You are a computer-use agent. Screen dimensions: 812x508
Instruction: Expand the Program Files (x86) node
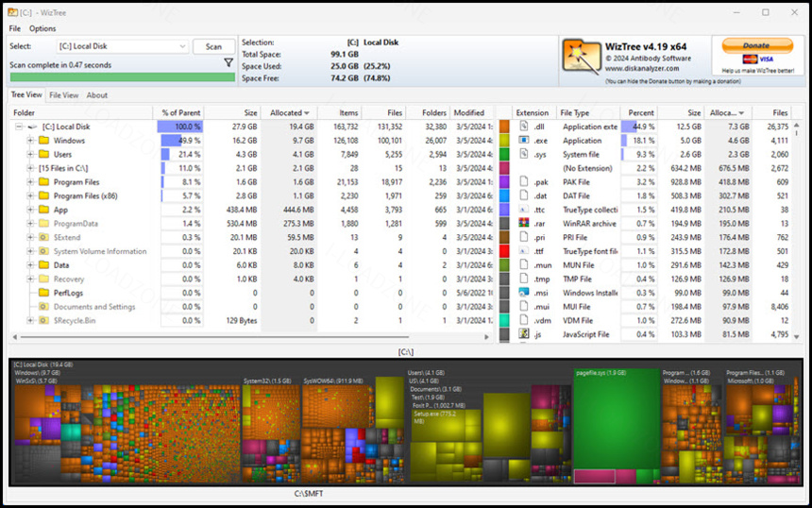[30, 195]
